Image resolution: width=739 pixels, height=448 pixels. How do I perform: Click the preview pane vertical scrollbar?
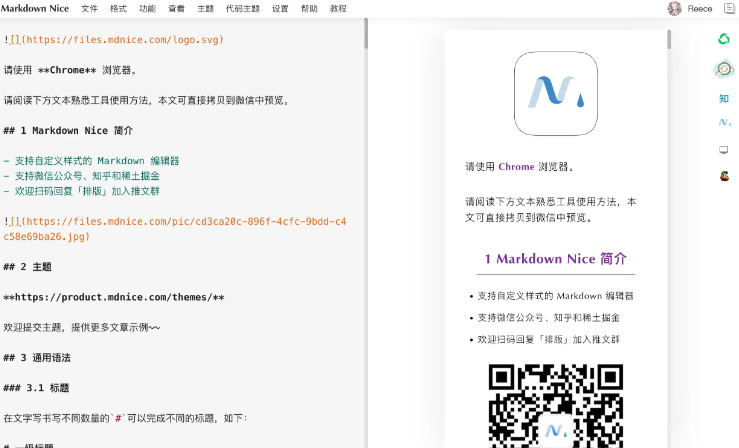coord(668,40)
